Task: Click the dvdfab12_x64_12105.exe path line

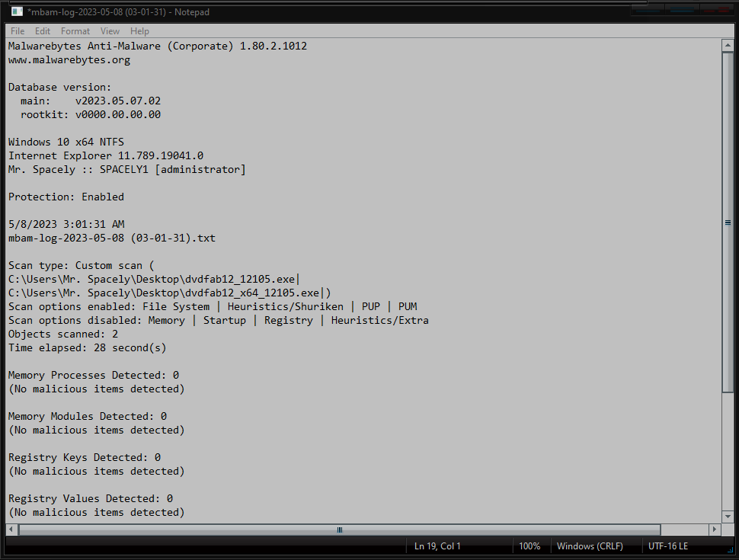Action: (x=169, y=293)
